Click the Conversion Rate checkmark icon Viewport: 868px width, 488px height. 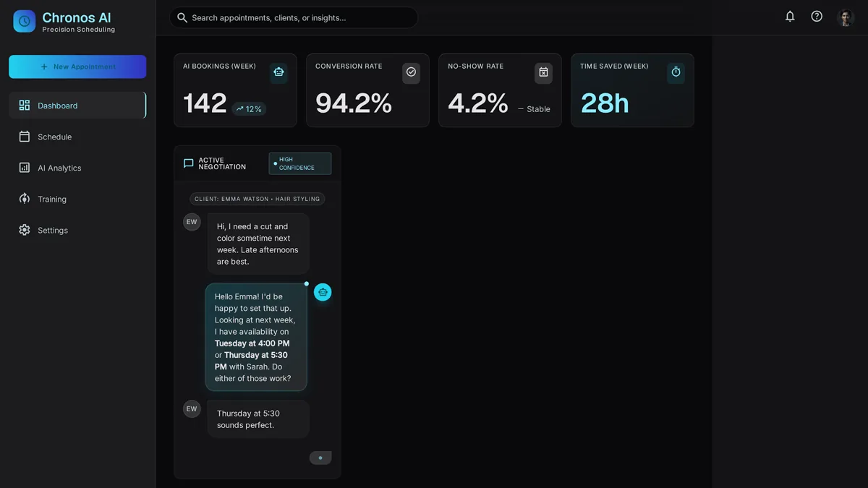coord(411,72)
